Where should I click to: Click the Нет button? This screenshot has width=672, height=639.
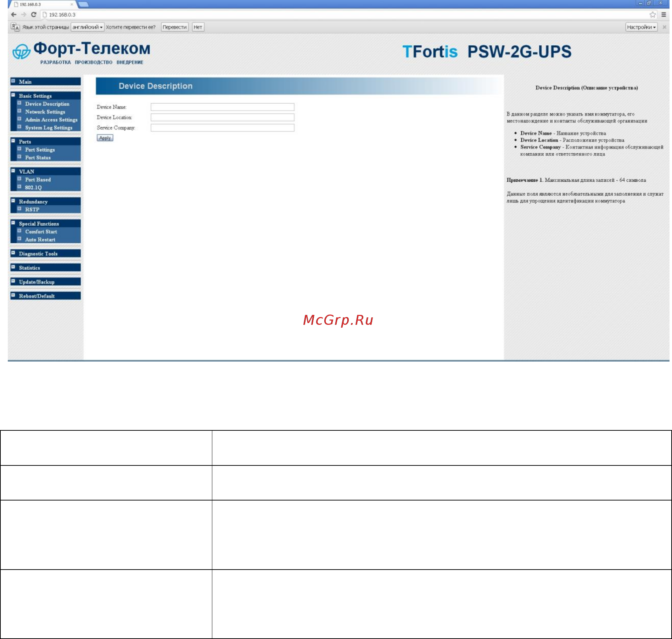(x=198, y=27)
